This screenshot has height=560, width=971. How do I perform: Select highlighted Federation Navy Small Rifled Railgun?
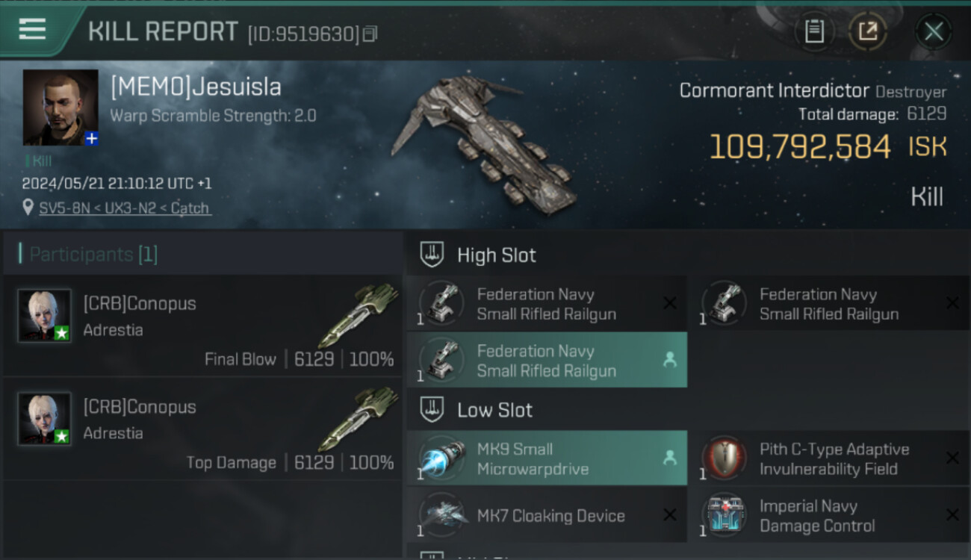[x=547, y=361]
